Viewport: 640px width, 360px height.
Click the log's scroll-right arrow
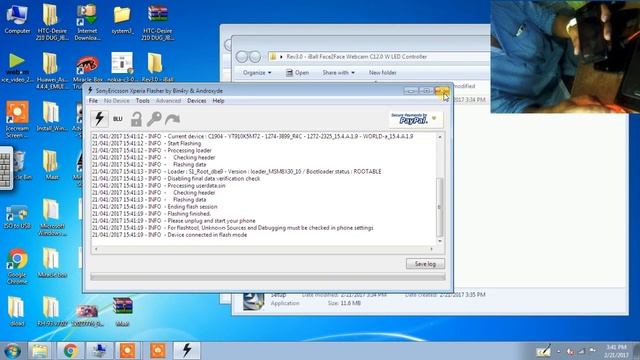431,249
